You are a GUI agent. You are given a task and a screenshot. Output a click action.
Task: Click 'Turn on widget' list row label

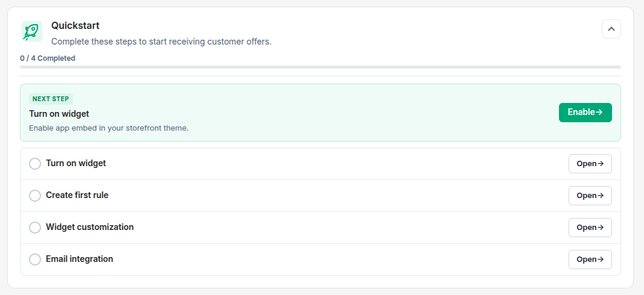[x=76, y=163]
